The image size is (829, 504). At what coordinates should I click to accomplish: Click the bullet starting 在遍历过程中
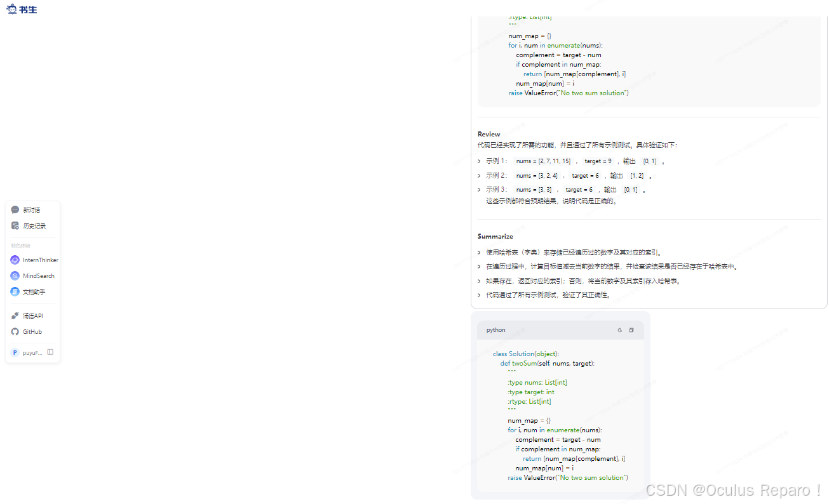pos(613,267)
